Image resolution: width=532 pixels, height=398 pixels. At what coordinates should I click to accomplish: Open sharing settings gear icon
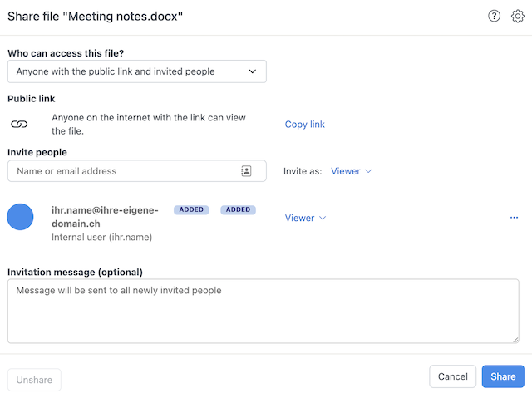(517, 16)
